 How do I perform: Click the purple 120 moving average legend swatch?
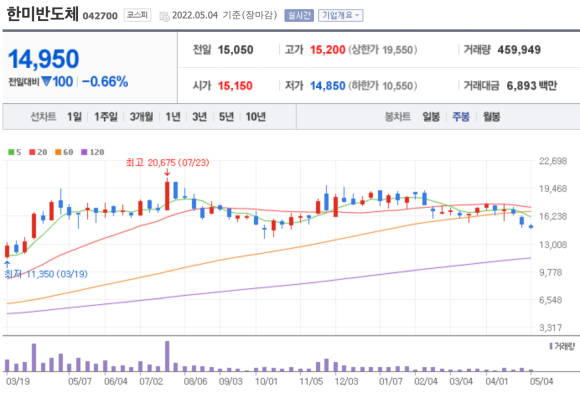84,152
